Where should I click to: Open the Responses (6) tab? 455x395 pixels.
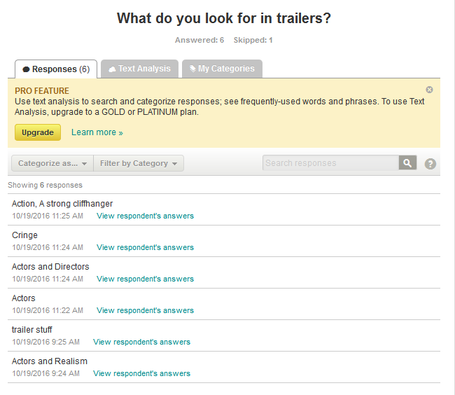tap(56, 69)
